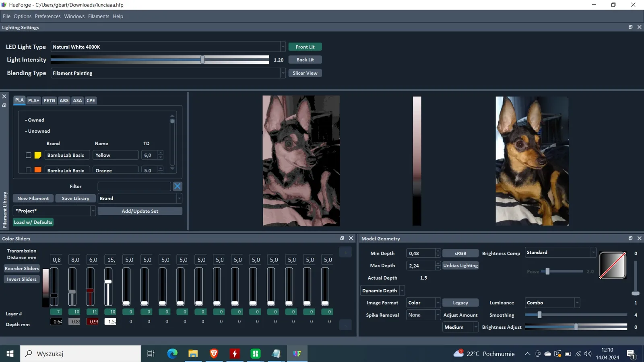644x362 pixels.
Task: Click the Light Intensity slider handle
Action: click(202, 60)
